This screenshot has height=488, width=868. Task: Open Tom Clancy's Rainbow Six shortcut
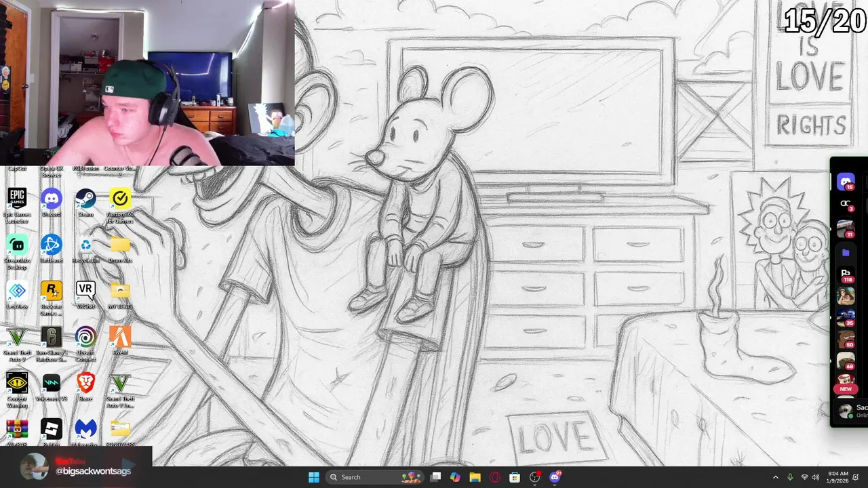[x=52, y=344]
